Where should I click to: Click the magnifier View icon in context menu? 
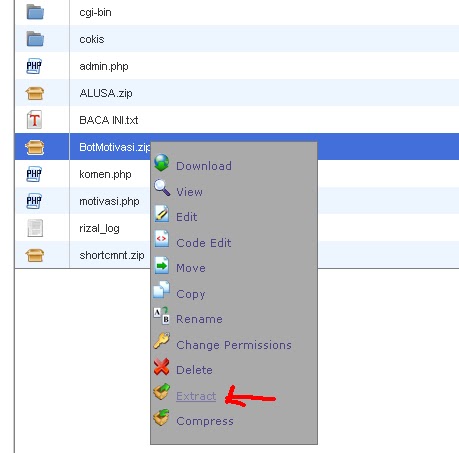pyautogui.click(x=162, y=188)
